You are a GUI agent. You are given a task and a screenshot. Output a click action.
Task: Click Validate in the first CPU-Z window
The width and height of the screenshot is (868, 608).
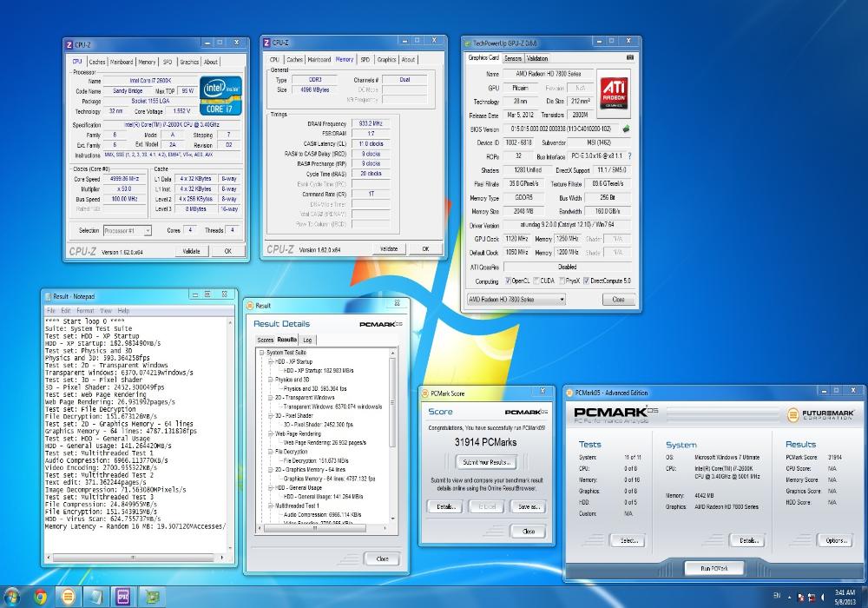click(x=191, y=251)
